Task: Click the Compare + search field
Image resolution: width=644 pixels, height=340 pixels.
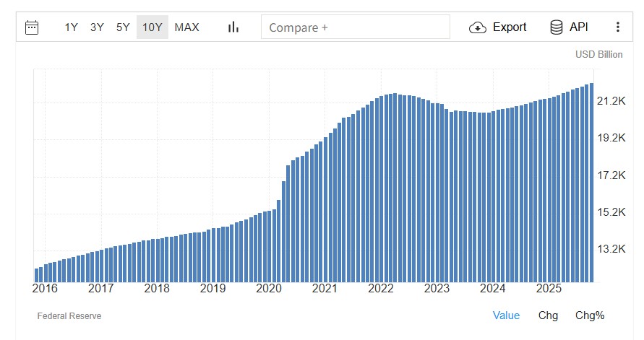Action: [355, 27]
